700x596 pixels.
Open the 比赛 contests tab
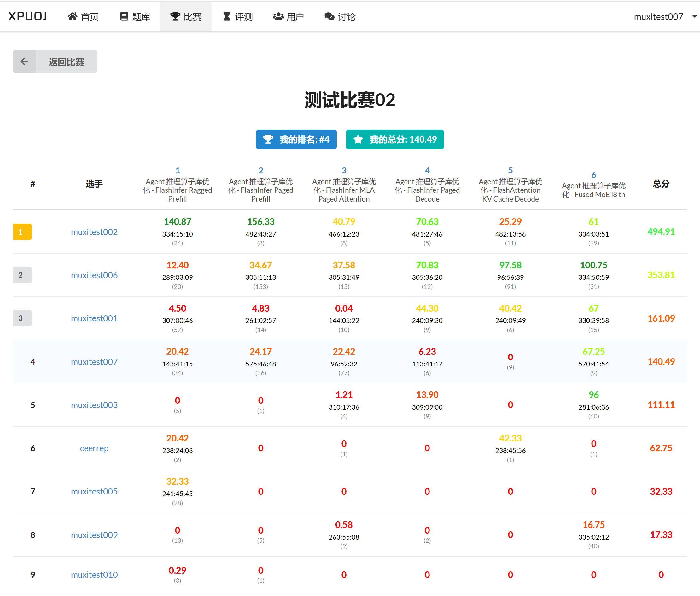(x=185, y=16)
